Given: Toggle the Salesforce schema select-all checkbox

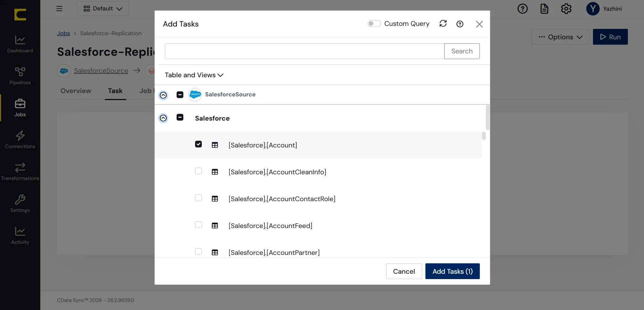Looking at the screenshot, I should (180, 117).
